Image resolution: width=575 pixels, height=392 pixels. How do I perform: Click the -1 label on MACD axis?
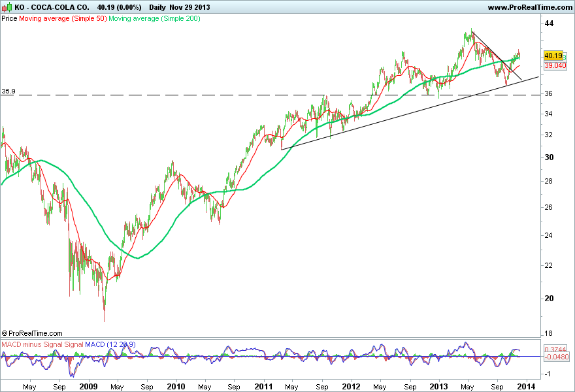pyautogui.click(x=547, y=374)
